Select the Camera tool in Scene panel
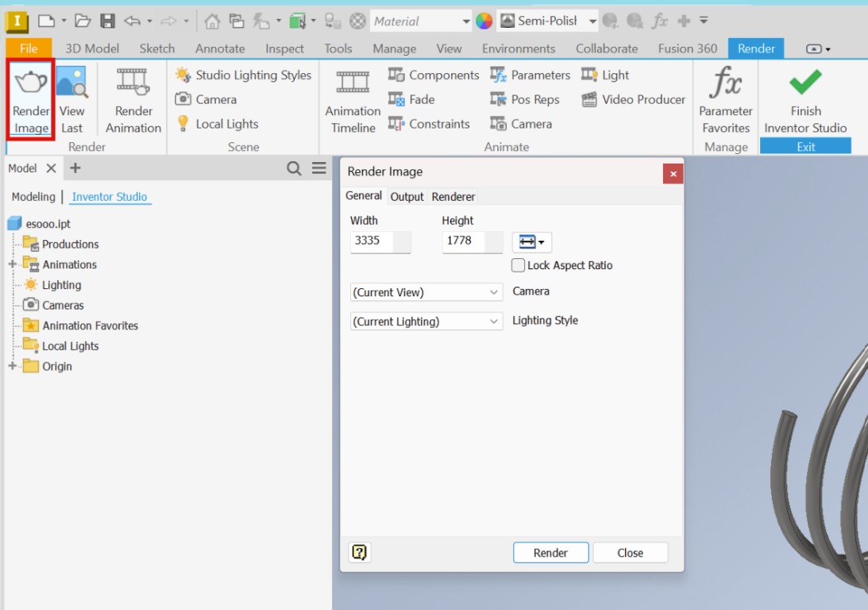Image resolution: width=868 pixels, height=610 pixels. (x=206, y=99)
